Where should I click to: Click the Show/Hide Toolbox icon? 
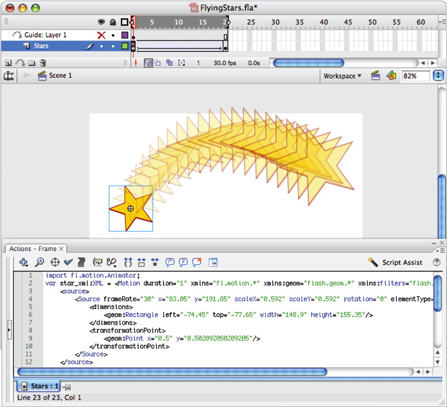click(213, 262)
